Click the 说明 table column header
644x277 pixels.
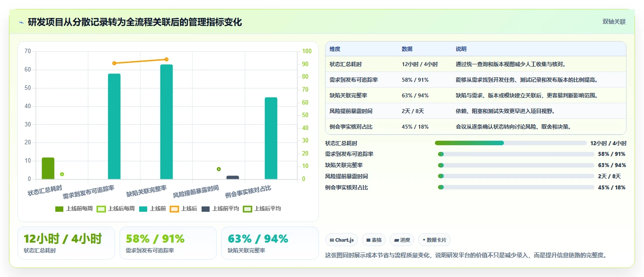click(461, 49)
